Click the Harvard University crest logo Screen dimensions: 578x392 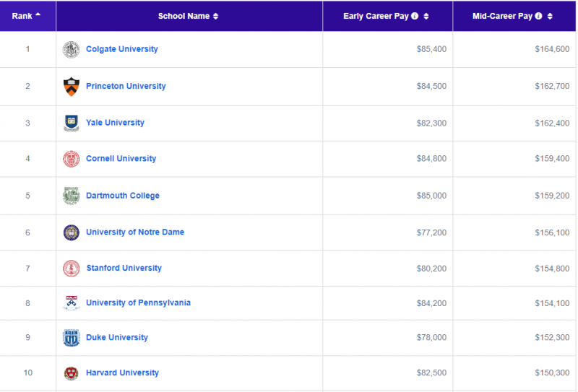(x=71, y=373)
